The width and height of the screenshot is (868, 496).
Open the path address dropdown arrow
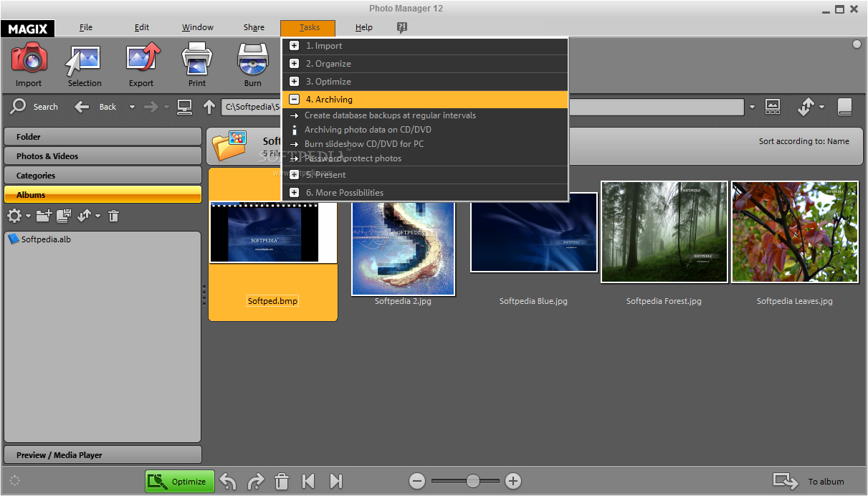[752, 108]
